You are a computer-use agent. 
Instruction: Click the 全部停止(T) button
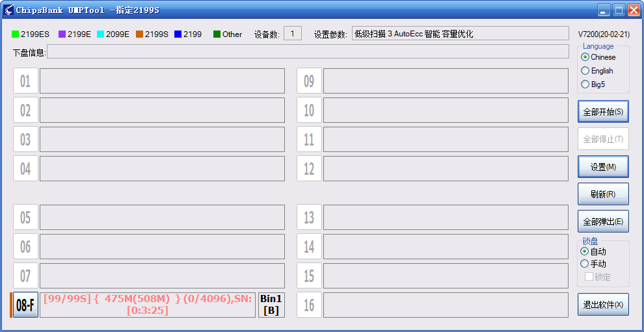click(x=603, y=139)
